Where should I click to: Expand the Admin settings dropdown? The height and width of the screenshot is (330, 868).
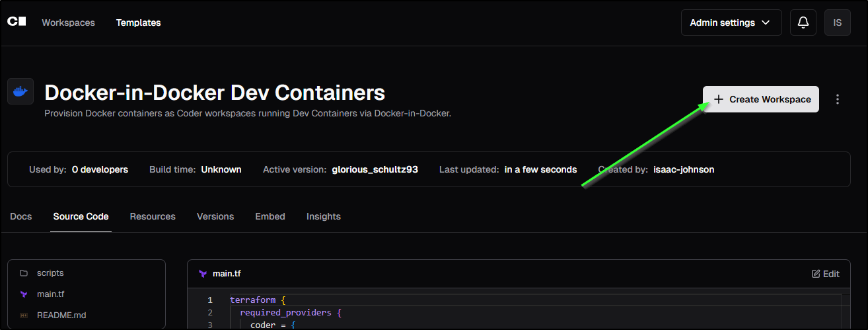point(731,22)
